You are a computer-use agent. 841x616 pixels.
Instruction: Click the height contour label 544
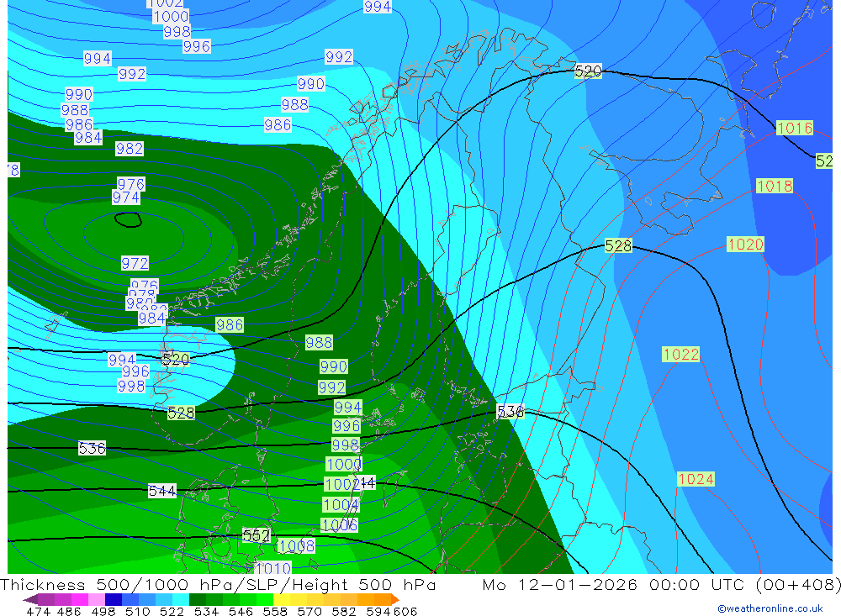(162, 491)
